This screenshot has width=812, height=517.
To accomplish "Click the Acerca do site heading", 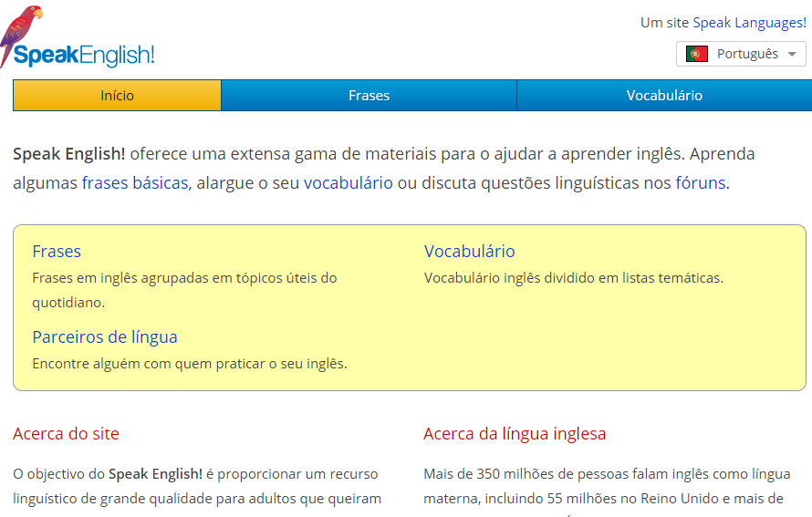I will pos(66,434).
